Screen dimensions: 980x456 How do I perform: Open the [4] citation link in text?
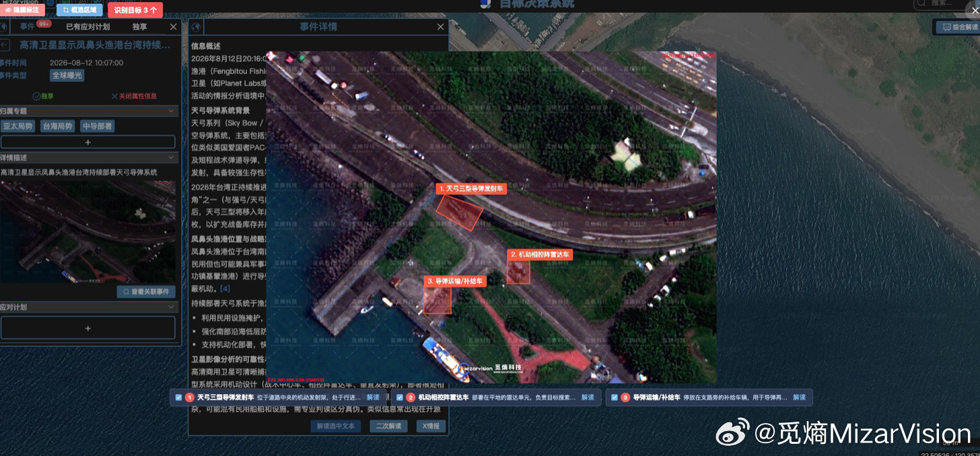(x=225, y=288)
